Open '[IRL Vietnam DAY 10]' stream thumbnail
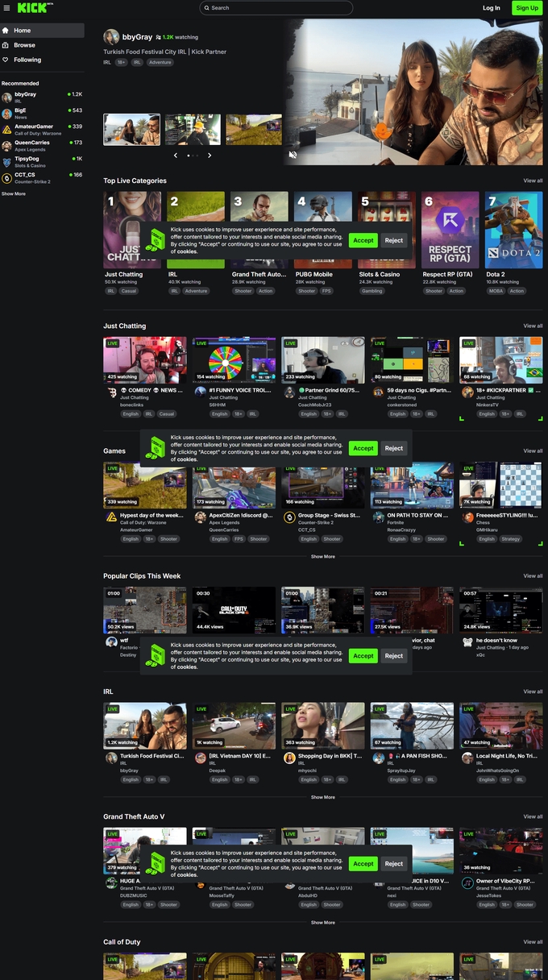The image size is (548, 980). pos(234,726)
